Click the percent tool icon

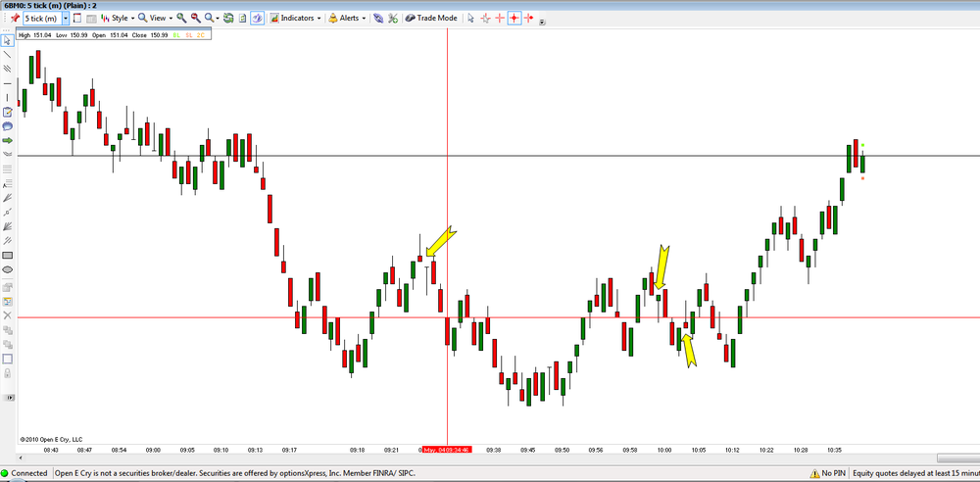pyautogui.click(x=393, y=19)
